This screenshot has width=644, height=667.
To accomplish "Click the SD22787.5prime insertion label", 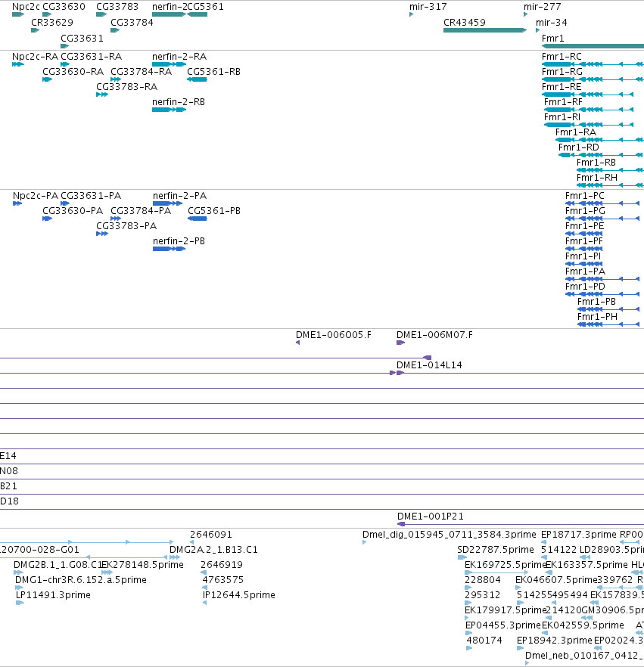I will tap(496, 550).
